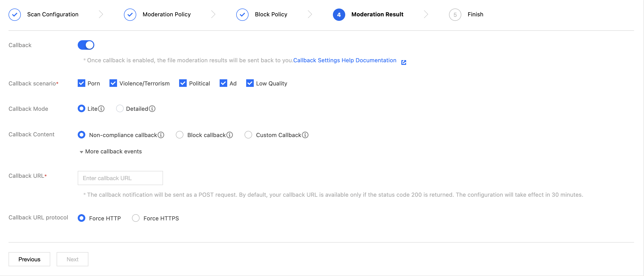The width and height of the screenshot is (644, 276).
Task: Open the Block Policy step
Action: (271, 14)
